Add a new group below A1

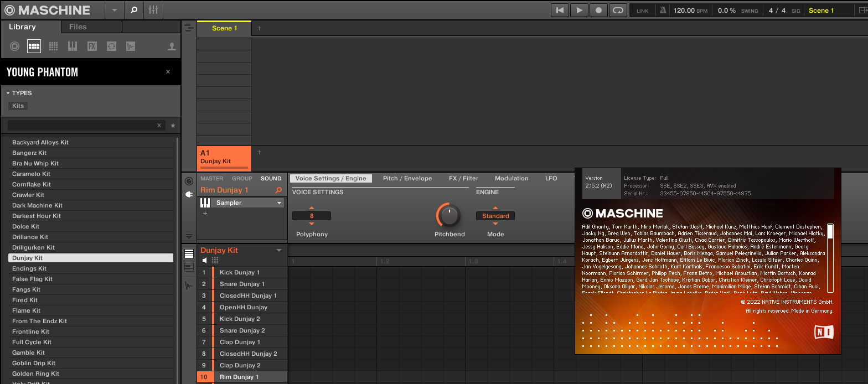tap(259, 152)
